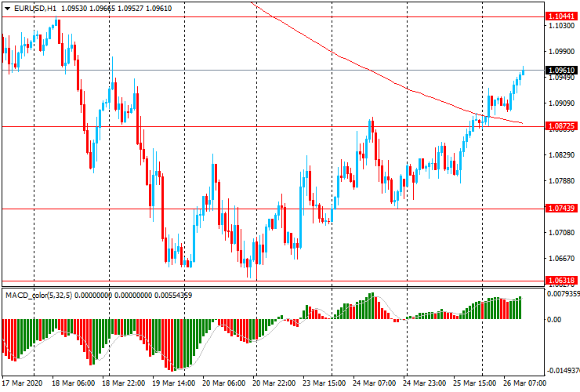The width and height of the screenshot is (580, 392).
Task: Click the MACD_color(5,32,5) indicator label
Action: point(39,296)
